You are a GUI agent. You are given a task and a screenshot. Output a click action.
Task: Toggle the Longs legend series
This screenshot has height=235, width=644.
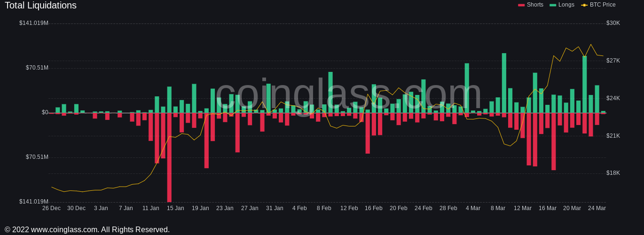(x=562, y=5)
